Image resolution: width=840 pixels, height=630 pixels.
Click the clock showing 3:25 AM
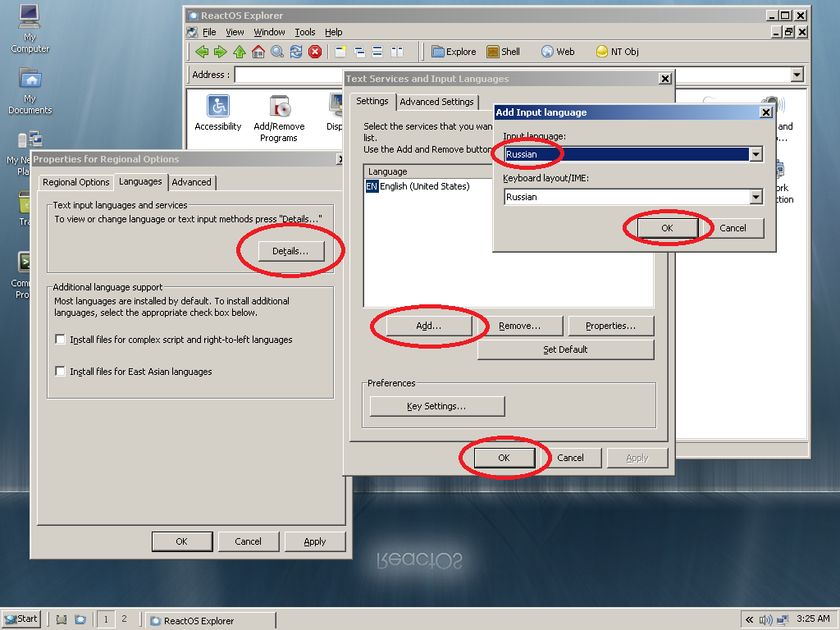click(813, 619)
